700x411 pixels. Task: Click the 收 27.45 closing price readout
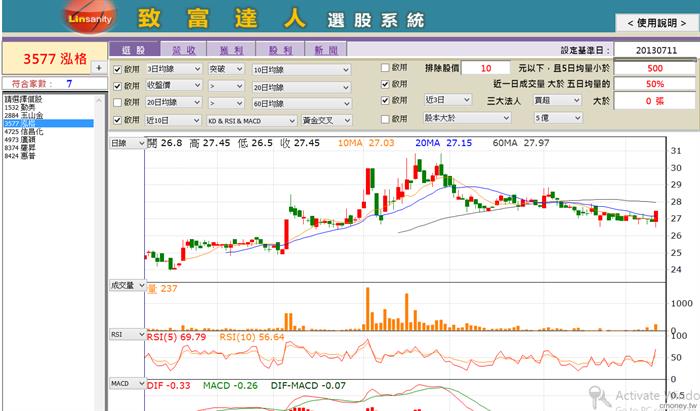pos(300,143)
